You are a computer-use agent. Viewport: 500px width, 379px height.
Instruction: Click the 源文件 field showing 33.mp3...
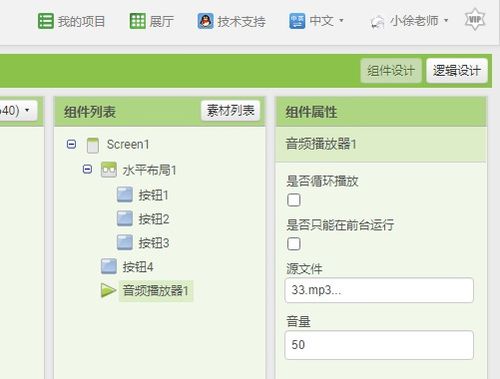tap(379, 290)
